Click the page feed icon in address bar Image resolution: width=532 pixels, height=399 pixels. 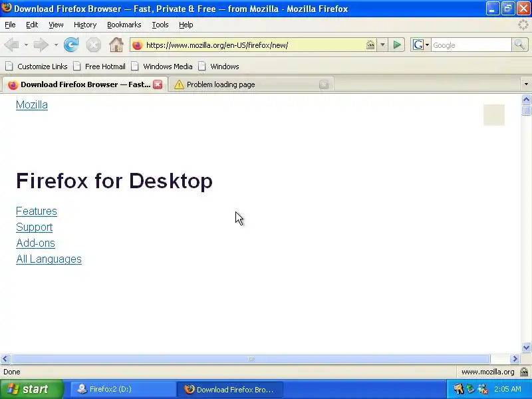[x=370, y=45]
